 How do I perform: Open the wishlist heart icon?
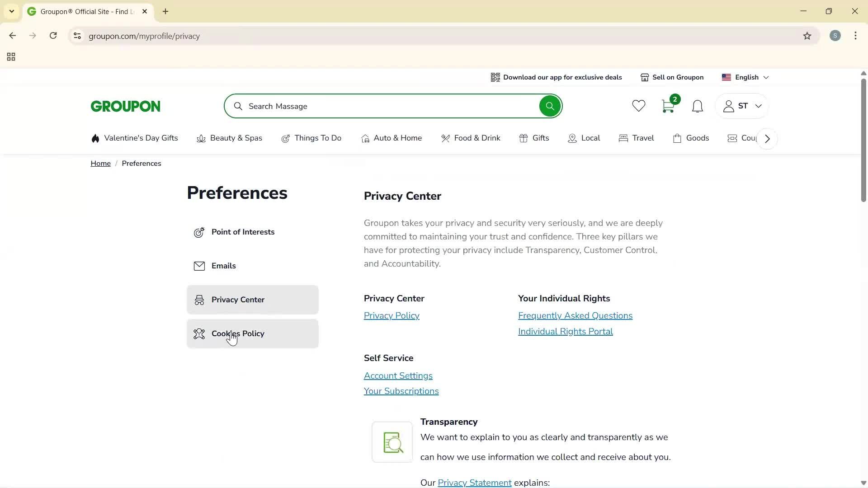click(x=638, y=106)
